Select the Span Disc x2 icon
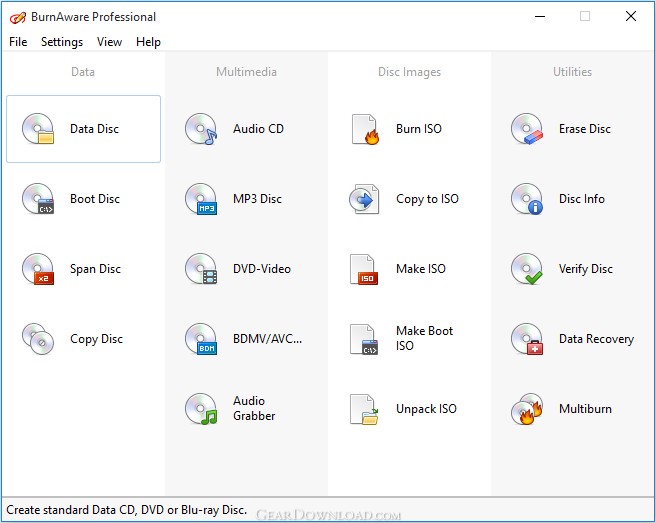 click(x=38, y=269)
